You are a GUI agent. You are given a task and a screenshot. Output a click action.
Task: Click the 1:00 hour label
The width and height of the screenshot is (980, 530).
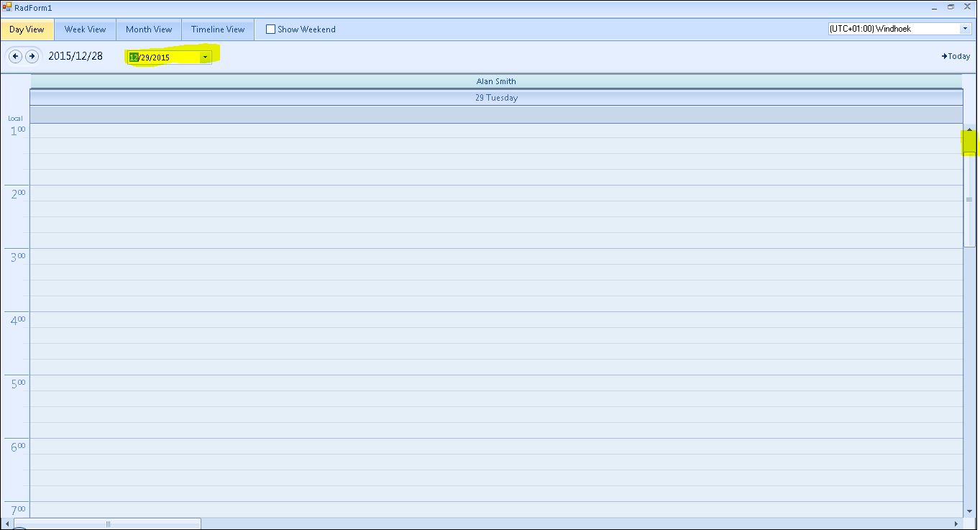click(x=18, y=131)
